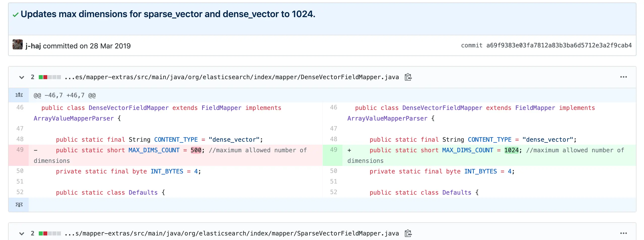
Task: Click the green commit status checkmark
Action: point(15,15)
